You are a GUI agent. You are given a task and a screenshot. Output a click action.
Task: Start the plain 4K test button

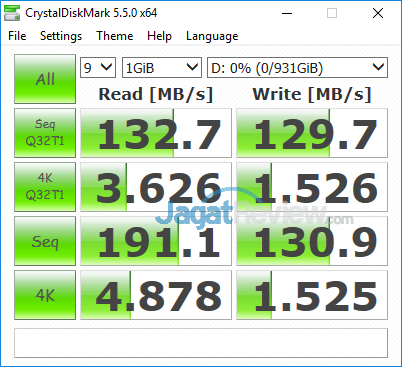[45, 295]
